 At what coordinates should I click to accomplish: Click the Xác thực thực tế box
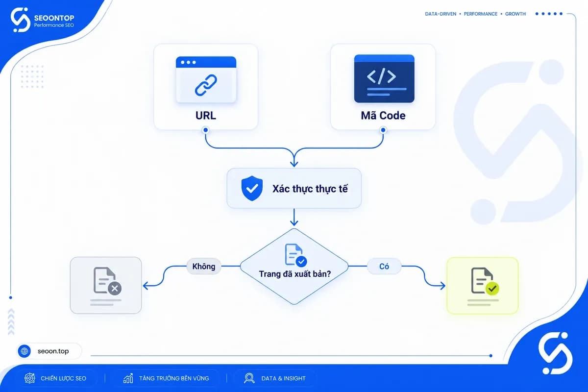coord(294,189)
